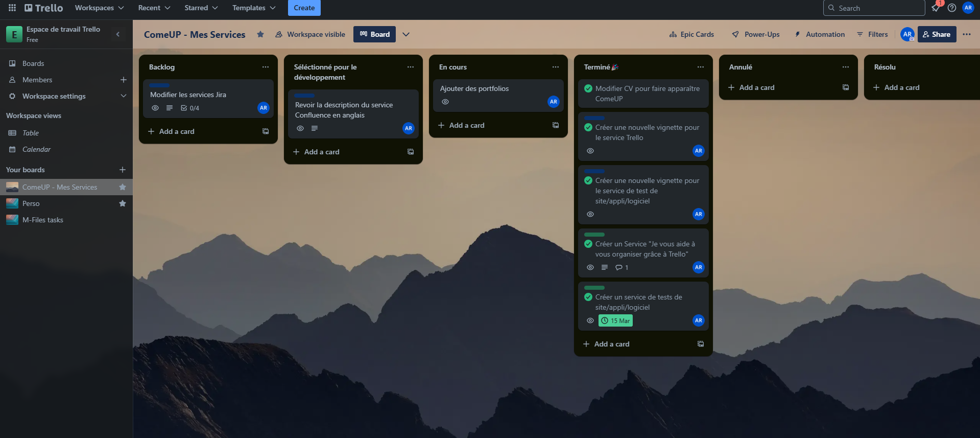This screenshot has width=980, height=438.
Task: Click blue label on Modifier les services Jira card
Action: [x=159, y=85]
